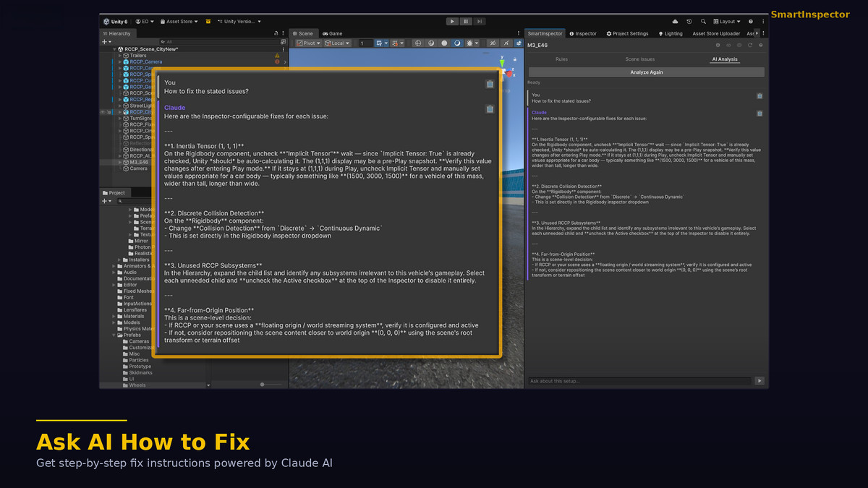Open the Pivot handle position dropdown

309,43
